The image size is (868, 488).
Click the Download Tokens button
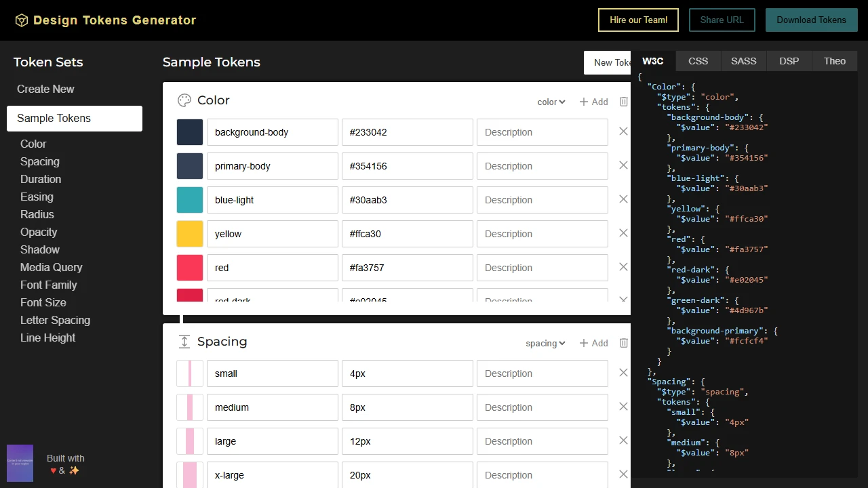coord(811,20)
